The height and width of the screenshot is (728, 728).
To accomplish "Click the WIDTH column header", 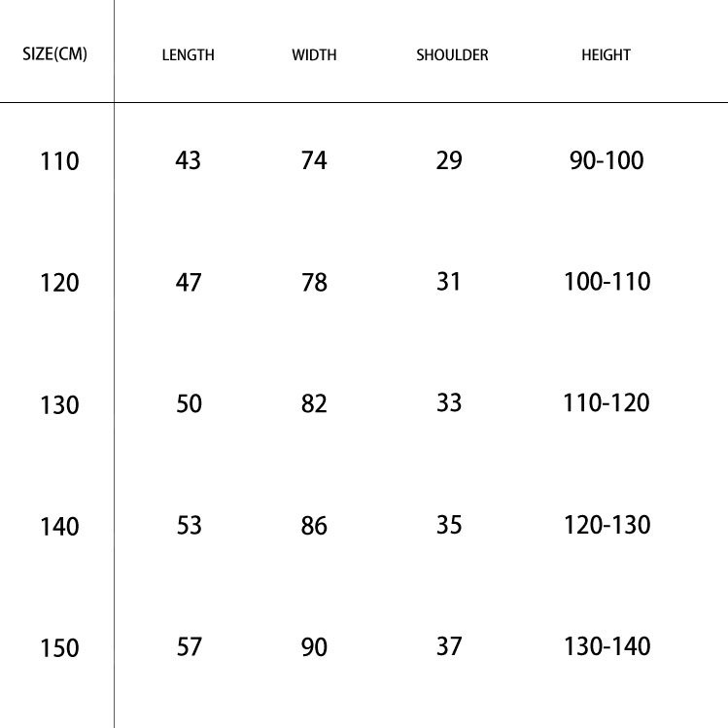I will [314, 55].
